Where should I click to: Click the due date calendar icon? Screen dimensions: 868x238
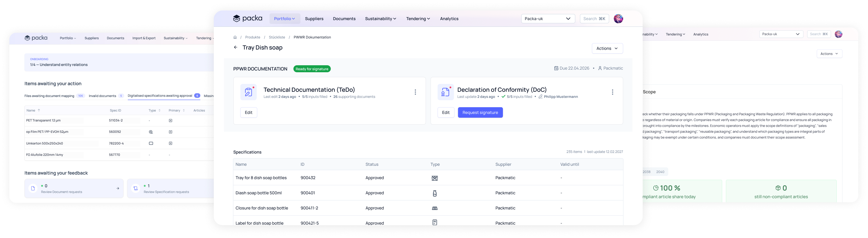pos(556,68)
